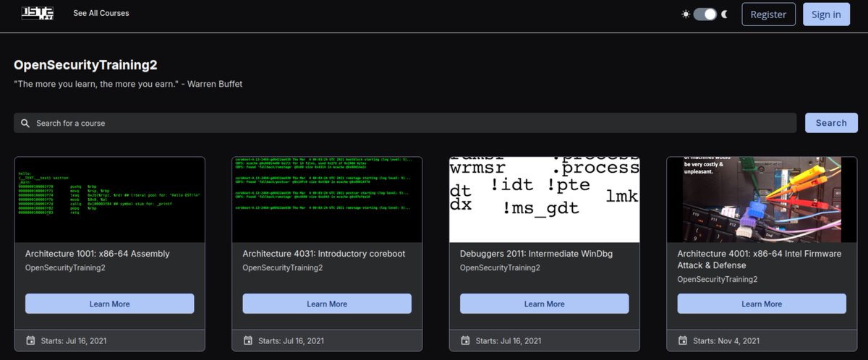This screenshot has width=868, height=360.
Task: Open the See All Courses menu item
Action: (101, 13)
